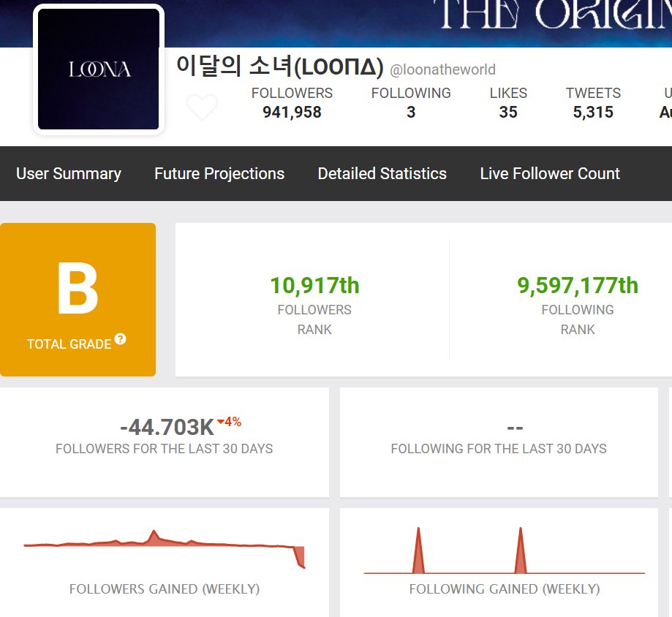Click the following count 3
The height and width of the screenshot is (617, 672).
[x=411, y=113]
